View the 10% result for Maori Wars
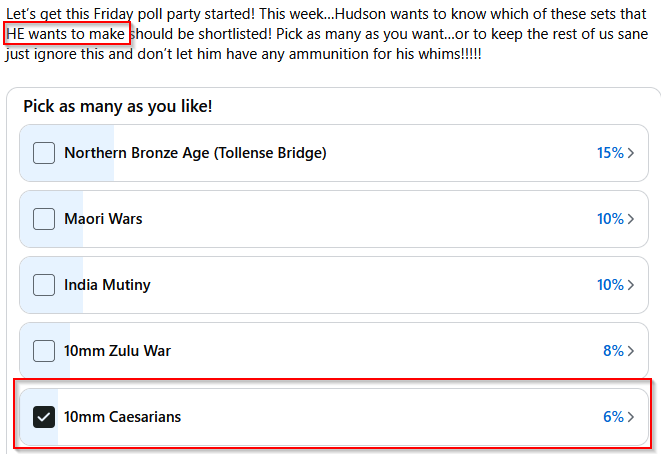 point(609,219)
